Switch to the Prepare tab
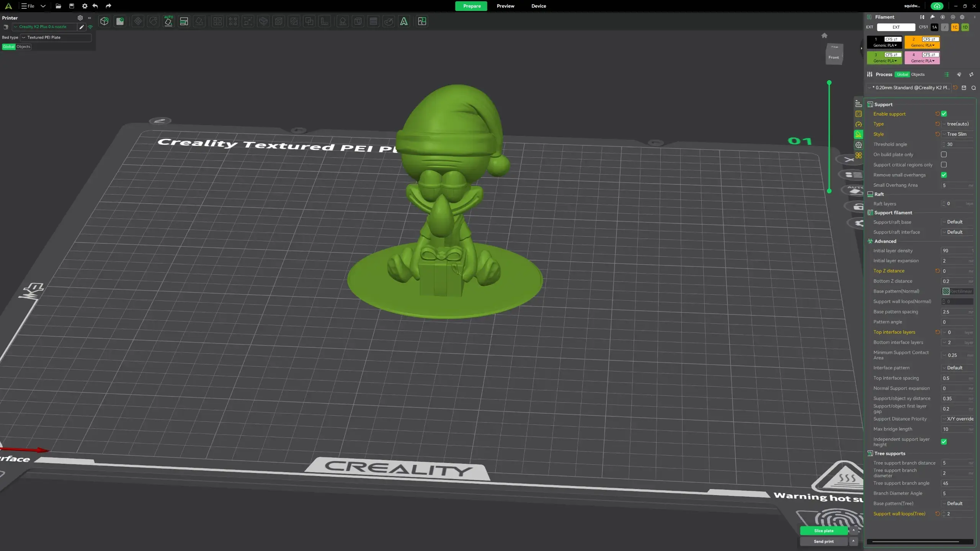Image resolution: width=980 pixels, height=551 pixels. 472,6
